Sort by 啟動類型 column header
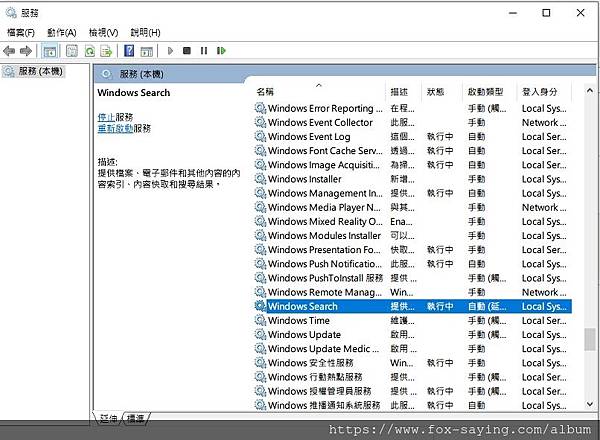The image size is (600, 440). click(x=490, y=92)
